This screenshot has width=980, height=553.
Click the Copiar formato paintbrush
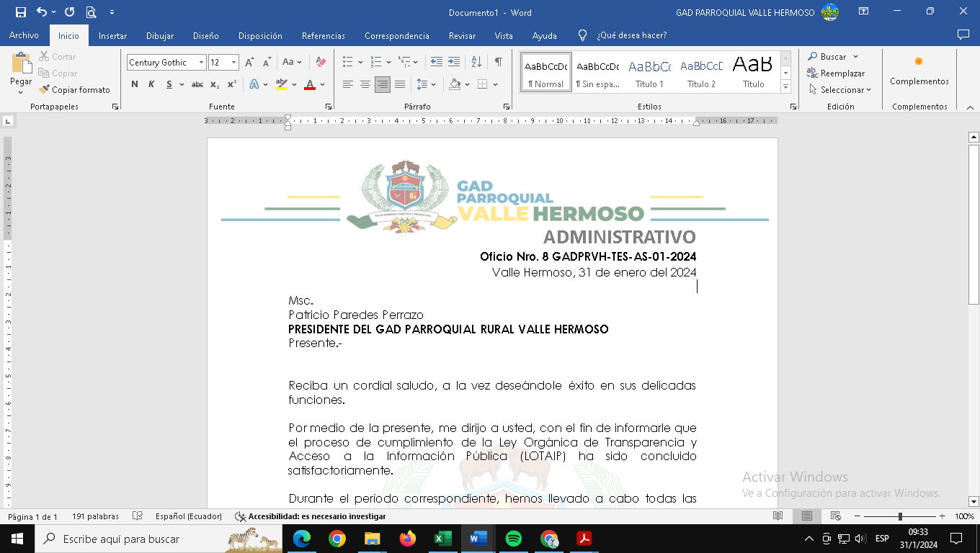pos(74,90)
